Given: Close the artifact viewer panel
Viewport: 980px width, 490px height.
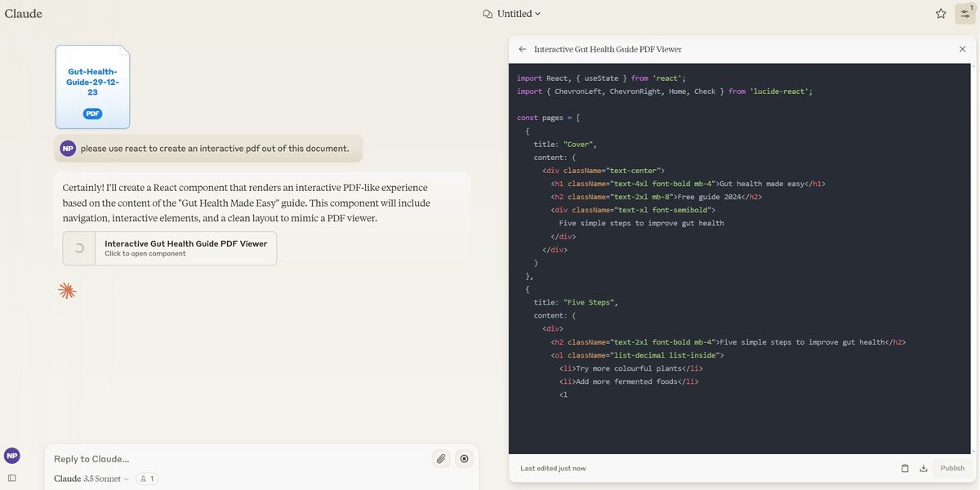Looking at the screenshot, I should tap(962, 49).
